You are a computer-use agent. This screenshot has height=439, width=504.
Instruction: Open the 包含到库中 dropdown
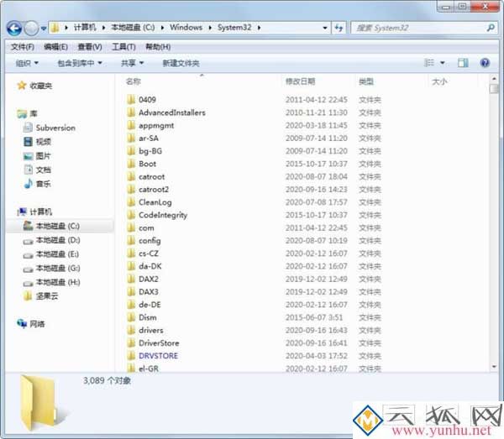point(80,63)
